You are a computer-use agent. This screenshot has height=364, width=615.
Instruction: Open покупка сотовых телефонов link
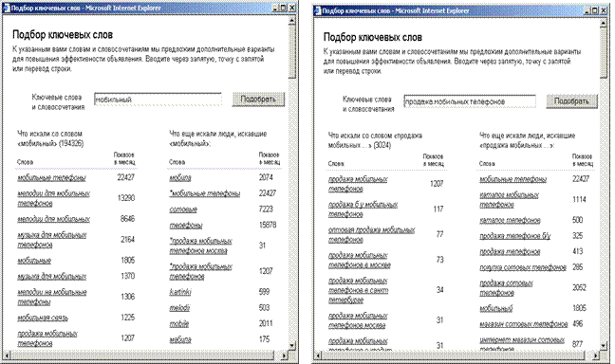point(523,267)
